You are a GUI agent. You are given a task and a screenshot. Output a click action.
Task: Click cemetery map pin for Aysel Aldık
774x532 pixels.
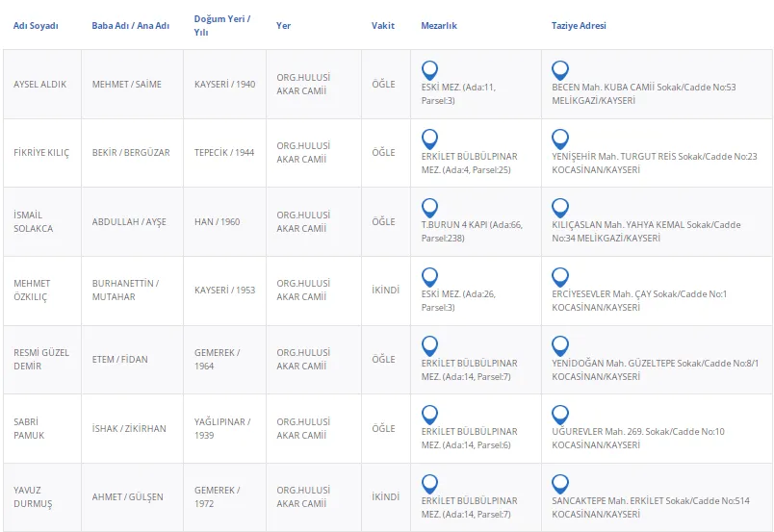tap(429, 70)
